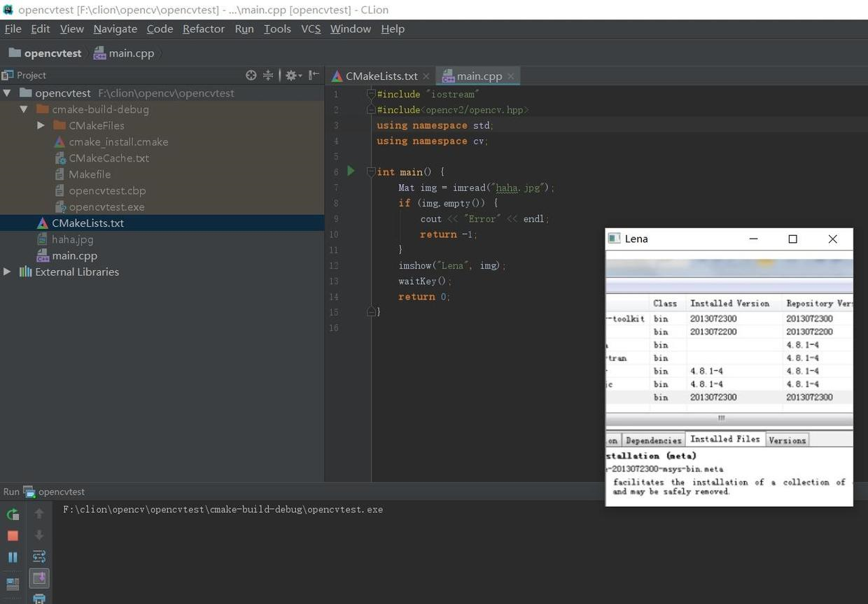Hide the Project tool window
Screen dimensions: 868x604
pyautogui.click(x=314, y=76)
